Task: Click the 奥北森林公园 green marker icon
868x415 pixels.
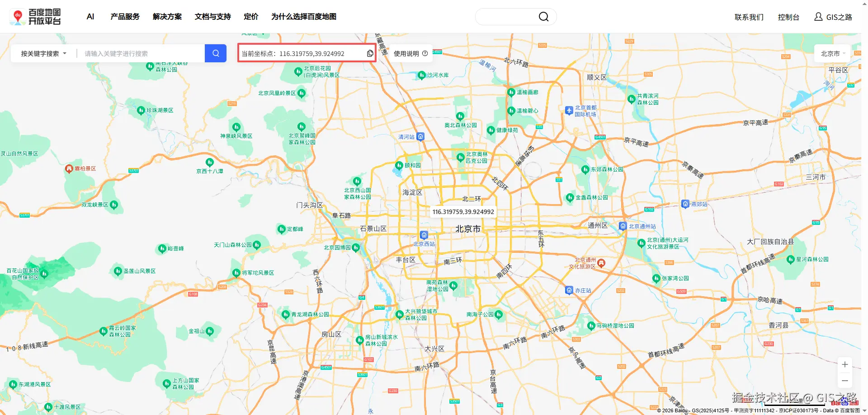Action: click(460, 116)
